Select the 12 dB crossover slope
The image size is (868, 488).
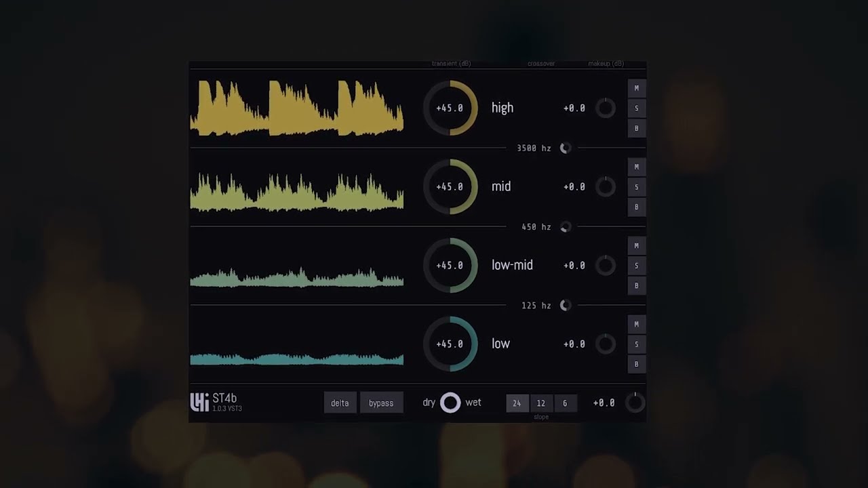[540, 403]
